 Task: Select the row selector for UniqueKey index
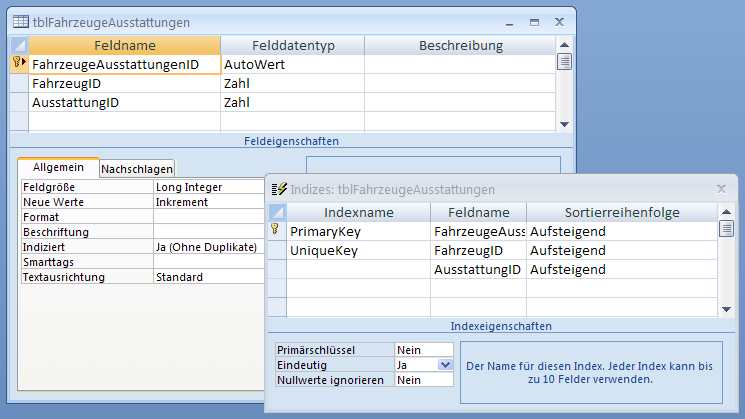tap(277, 251)
